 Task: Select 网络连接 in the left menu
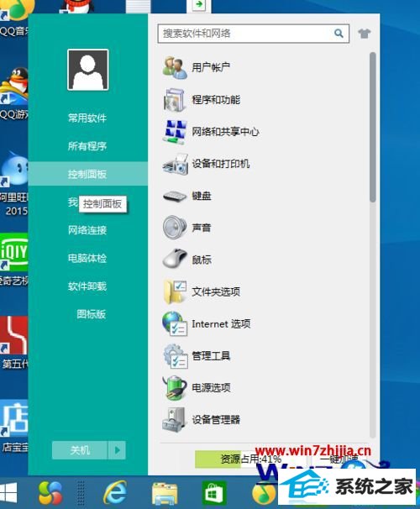(87, 230)
